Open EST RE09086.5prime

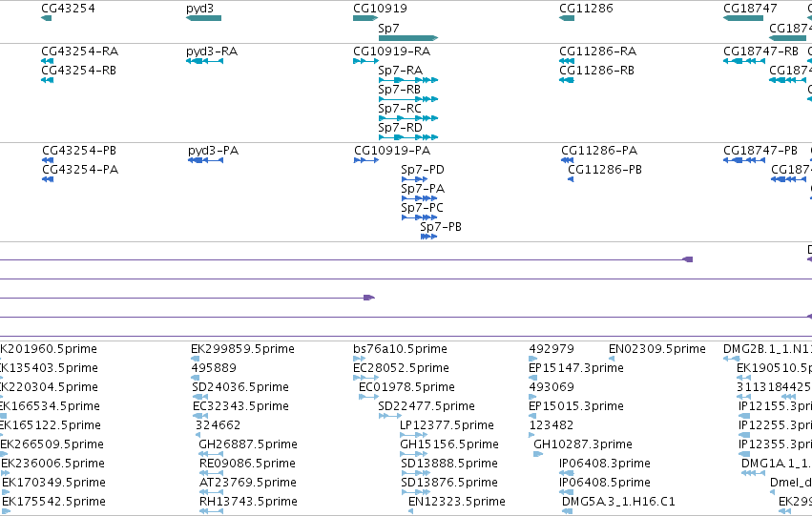(x=211, y=474)
